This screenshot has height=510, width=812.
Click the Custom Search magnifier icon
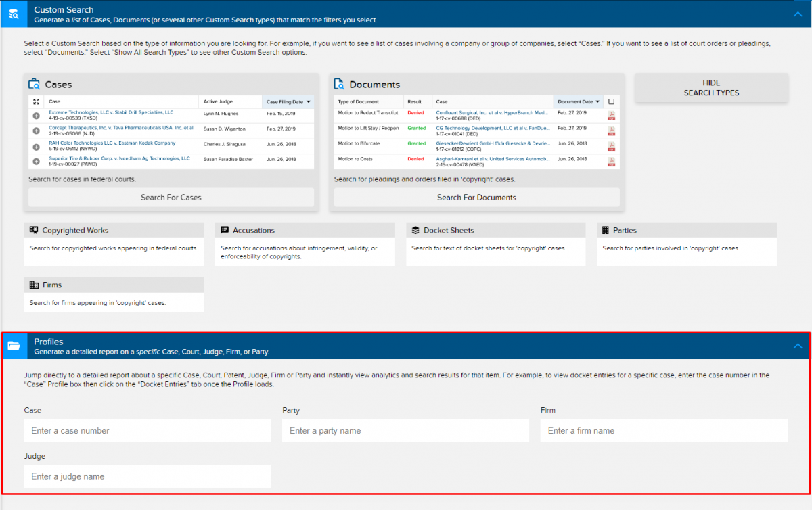[x=13, y=14]
